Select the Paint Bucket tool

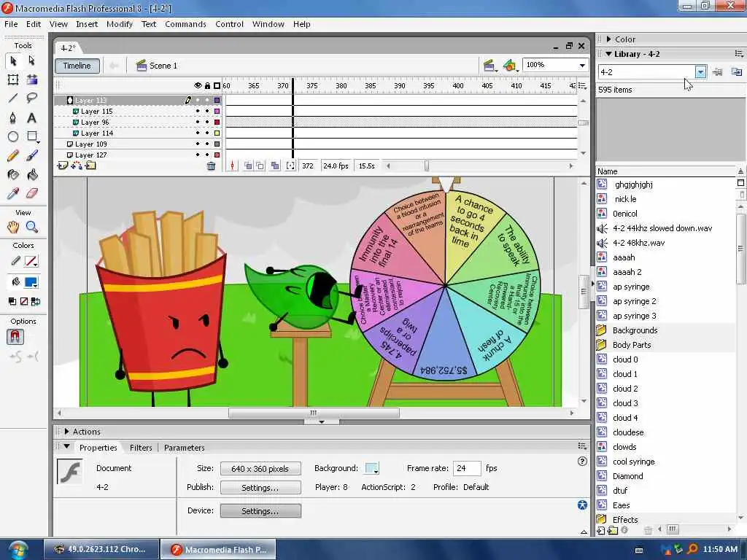(32, 175)
